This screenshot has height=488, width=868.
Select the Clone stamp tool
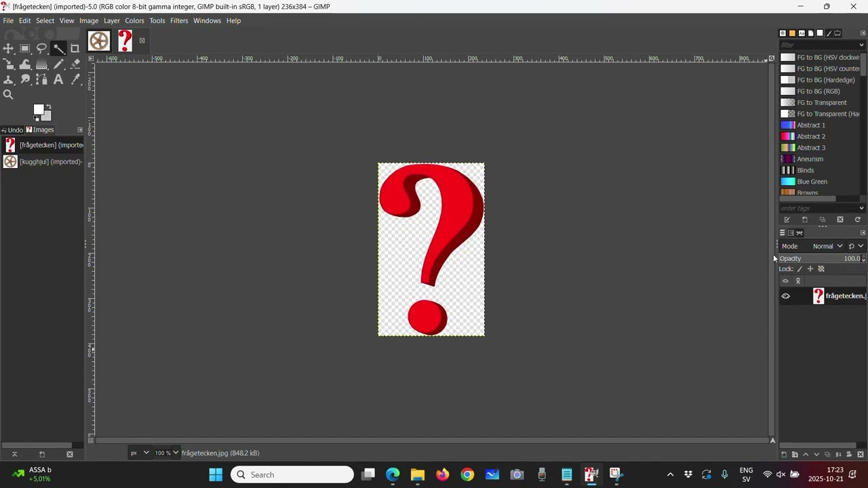8,80
